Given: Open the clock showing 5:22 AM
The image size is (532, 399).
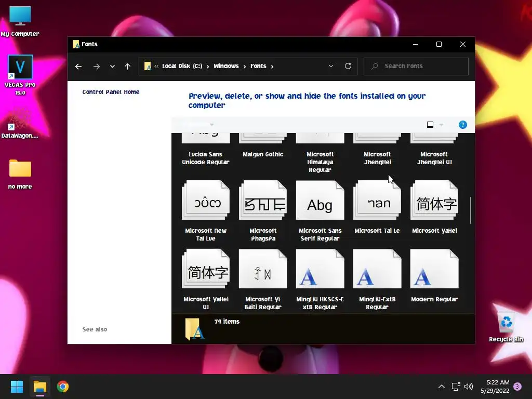Looking at the screenshot, I should [495, 387].
